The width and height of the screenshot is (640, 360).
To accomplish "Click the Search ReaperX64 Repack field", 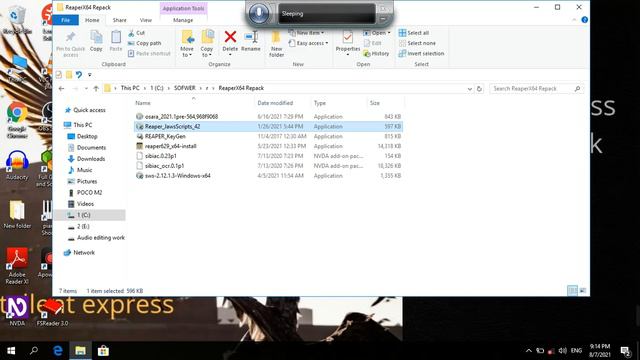I will (536, 89).
